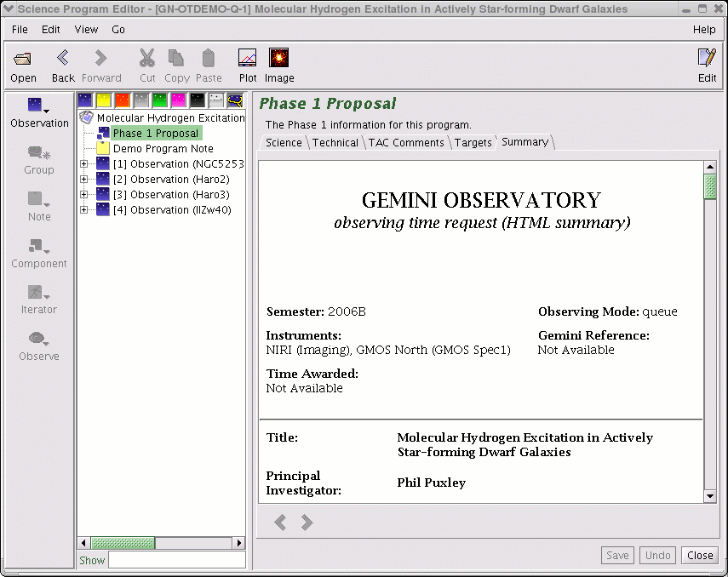
Task: Select observation [4] IIZw40 in tree
Action: coord(164,210)
